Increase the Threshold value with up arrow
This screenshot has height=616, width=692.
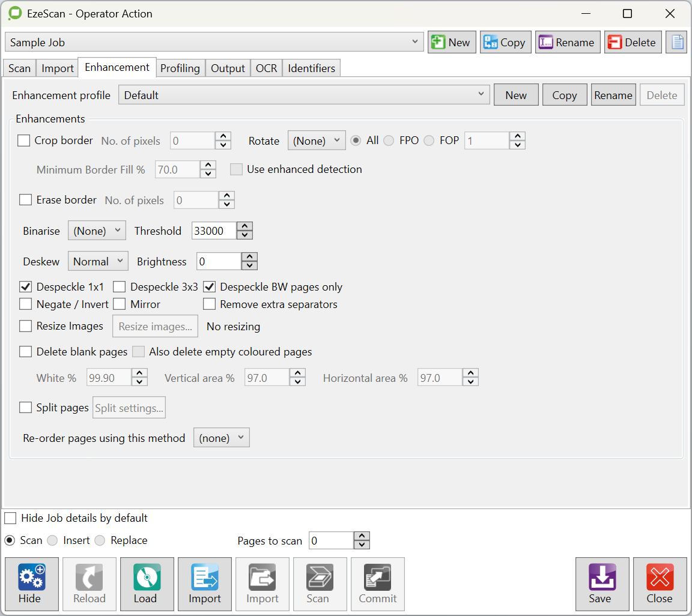[x=244, y=226]
